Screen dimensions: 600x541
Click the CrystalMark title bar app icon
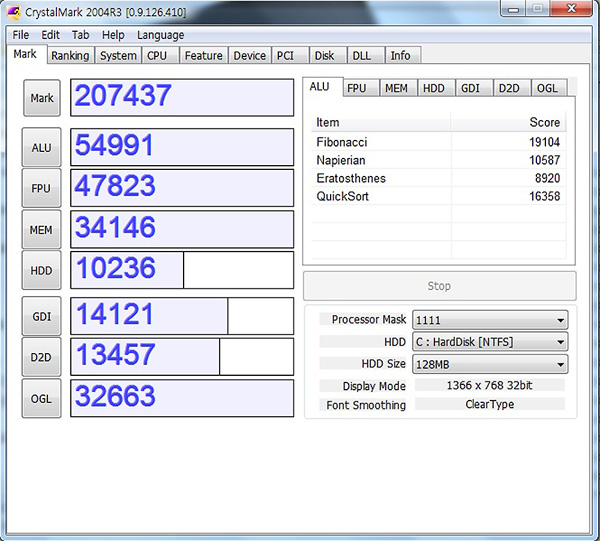pyautogui.click(x=14, y=12)
